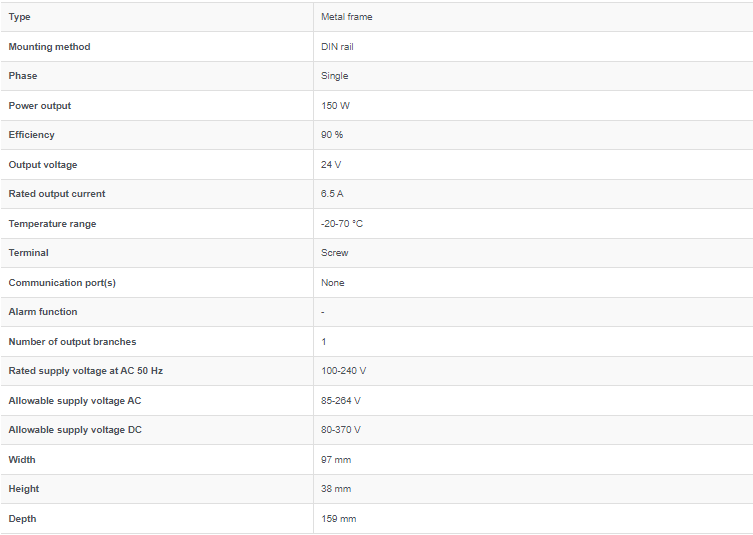
Task: Select the 24 V output voltage value
Action: click(x=331, y=165)
